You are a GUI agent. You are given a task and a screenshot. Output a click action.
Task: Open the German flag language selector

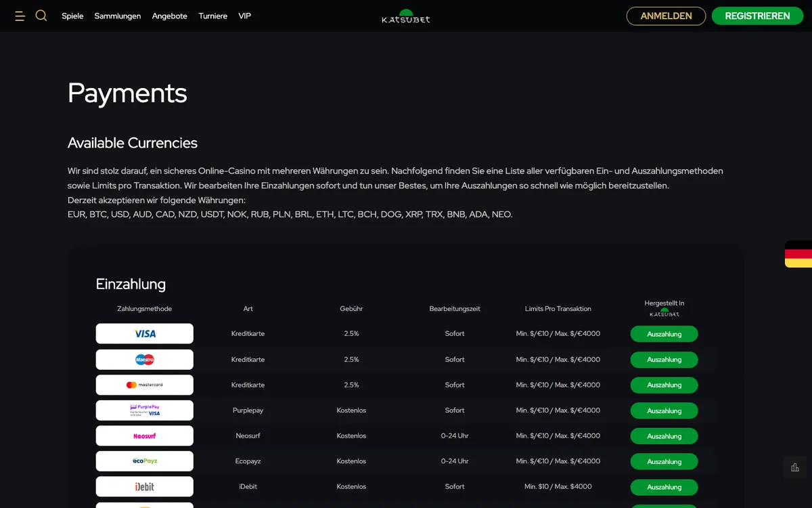click(798, 254)
